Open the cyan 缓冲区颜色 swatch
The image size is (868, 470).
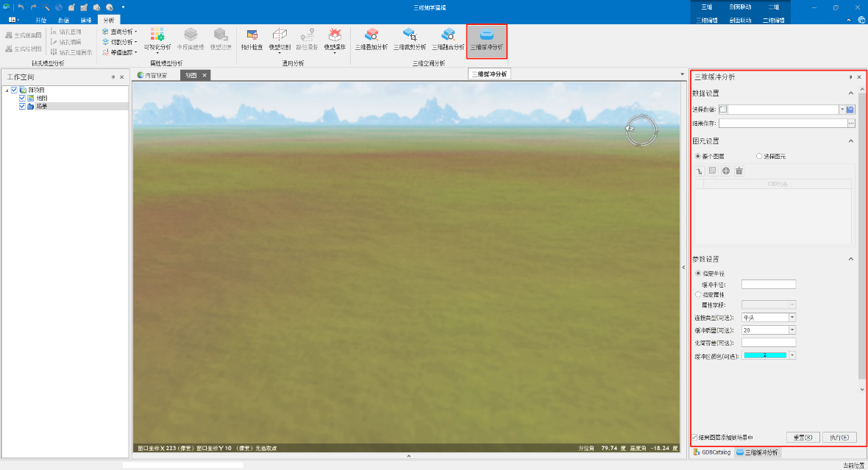pos(765,355)
